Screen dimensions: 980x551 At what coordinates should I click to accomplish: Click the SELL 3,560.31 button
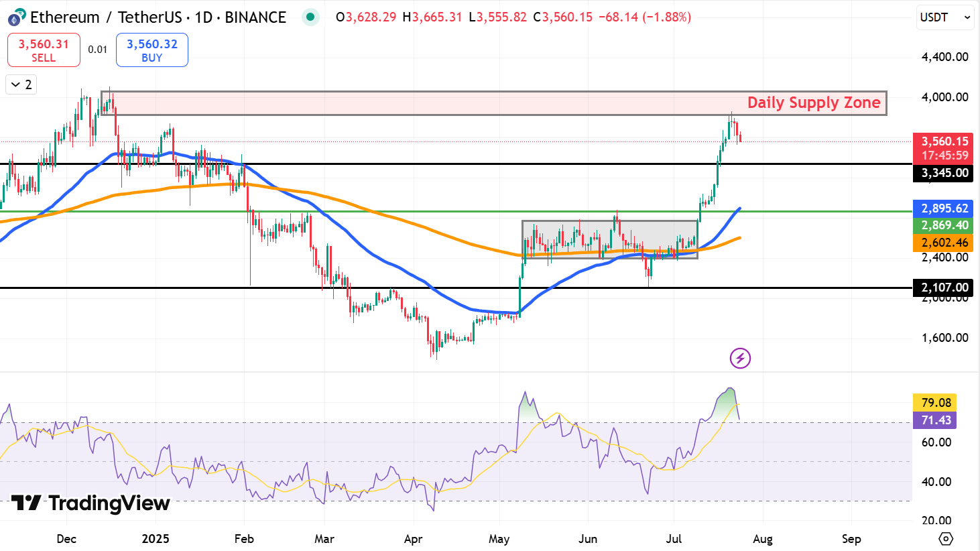44,50
